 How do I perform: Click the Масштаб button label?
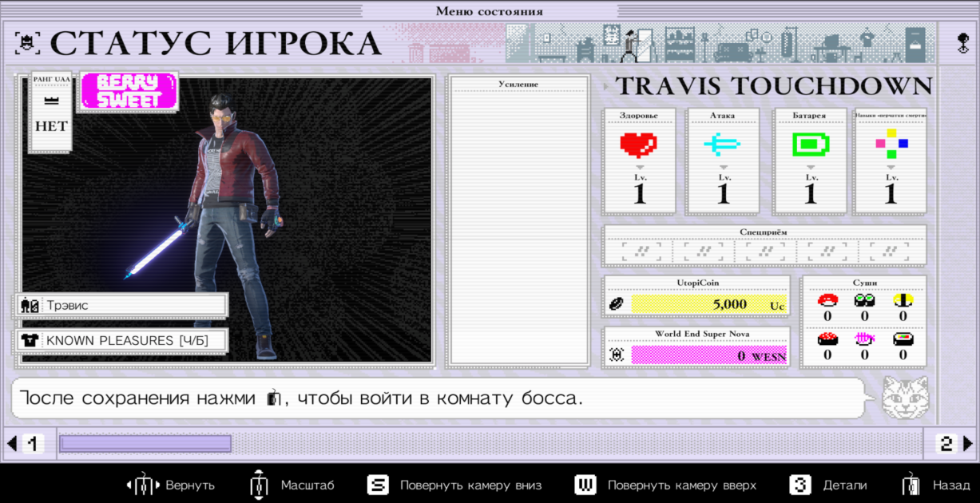[x=307, y=485]
